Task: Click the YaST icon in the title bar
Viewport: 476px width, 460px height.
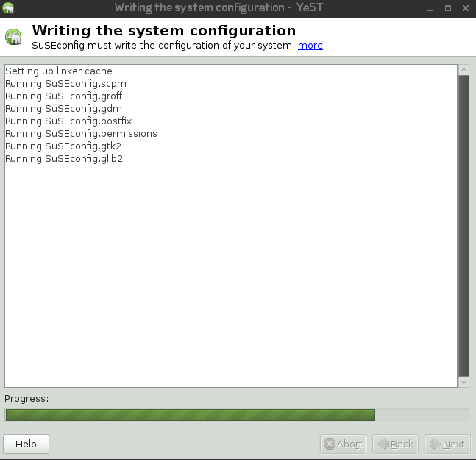Action: [x=8, y=7]
